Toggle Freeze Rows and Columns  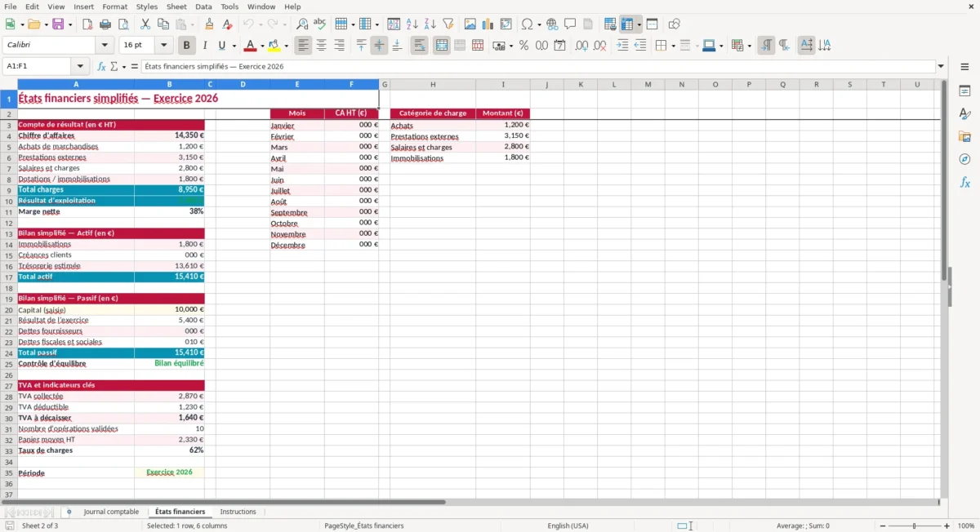(x=627, y=24)
